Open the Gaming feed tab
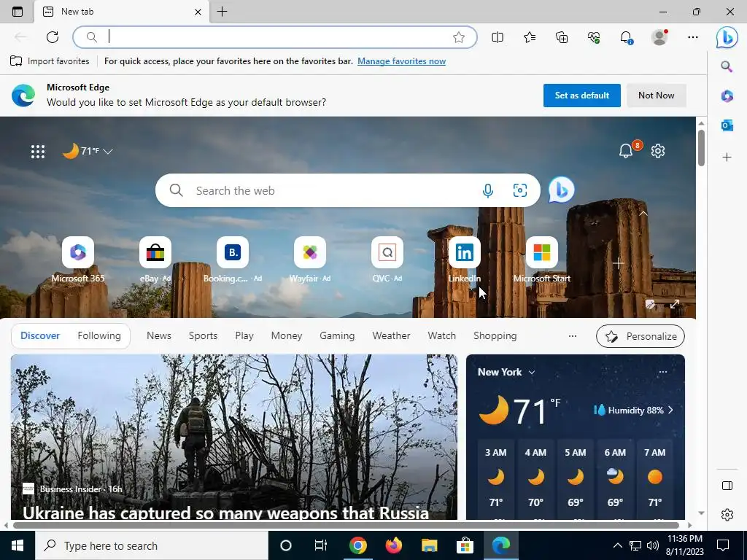747x560 pixels. [337, 335]
